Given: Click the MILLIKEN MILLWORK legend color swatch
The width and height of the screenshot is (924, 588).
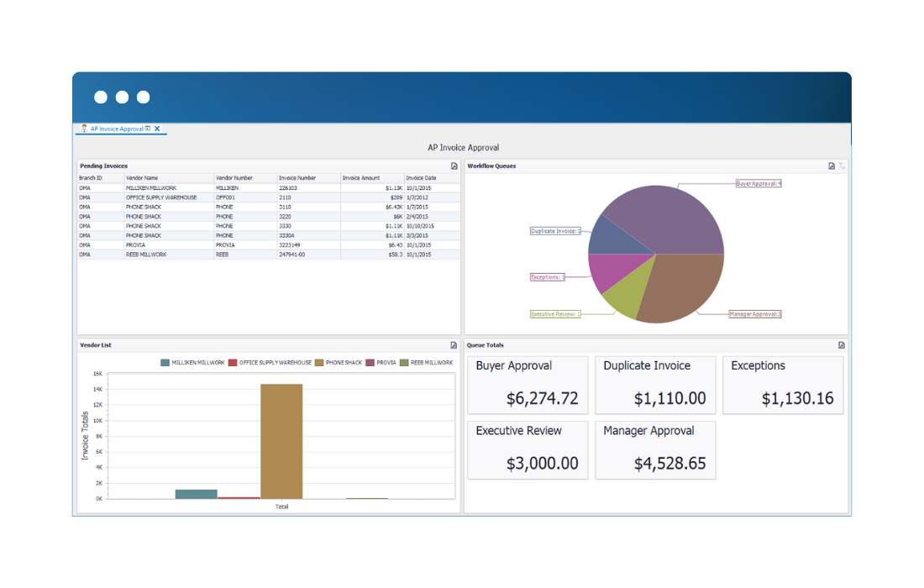Looking at the screenshot, I should 165,363.
